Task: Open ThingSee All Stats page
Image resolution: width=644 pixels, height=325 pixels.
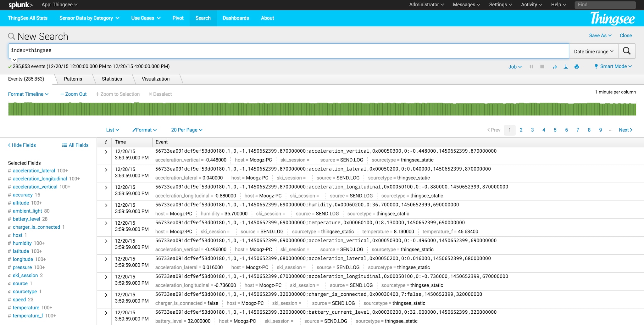Action: tap(28, 18)
